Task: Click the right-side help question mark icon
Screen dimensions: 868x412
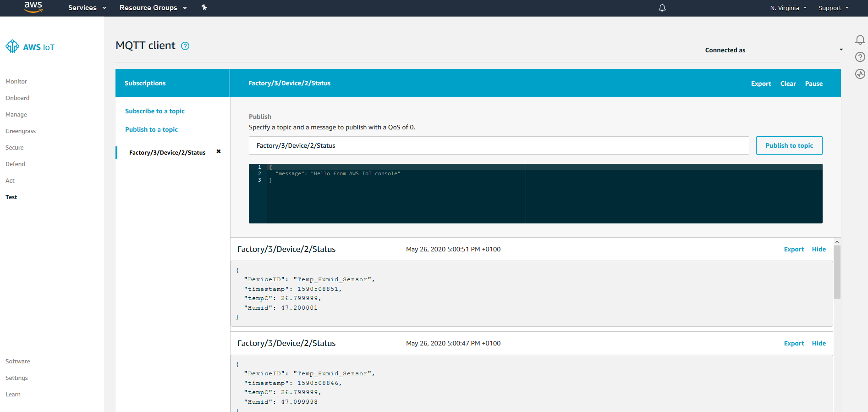Action: [x=860, y=57]
